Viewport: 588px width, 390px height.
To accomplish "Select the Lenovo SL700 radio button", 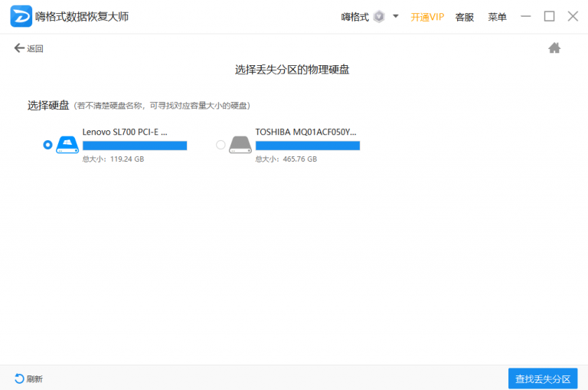I will point(48,145).
